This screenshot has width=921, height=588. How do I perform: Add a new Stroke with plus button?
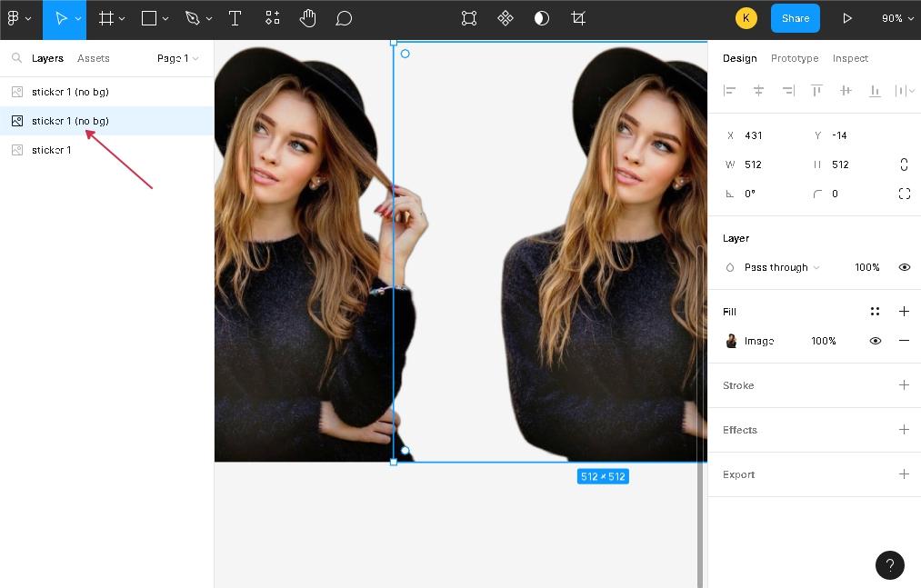tap(904, 385)
